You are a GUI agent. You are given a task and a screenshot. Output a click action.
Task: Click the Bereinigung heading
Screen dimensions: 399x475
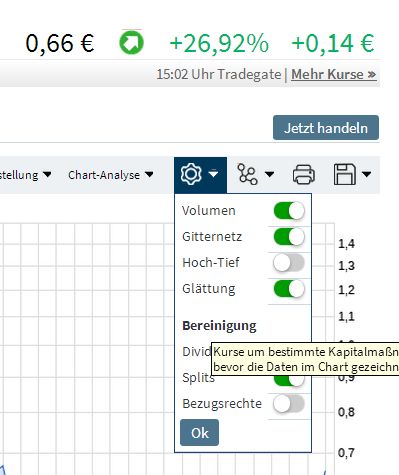[x=219, y=326]
